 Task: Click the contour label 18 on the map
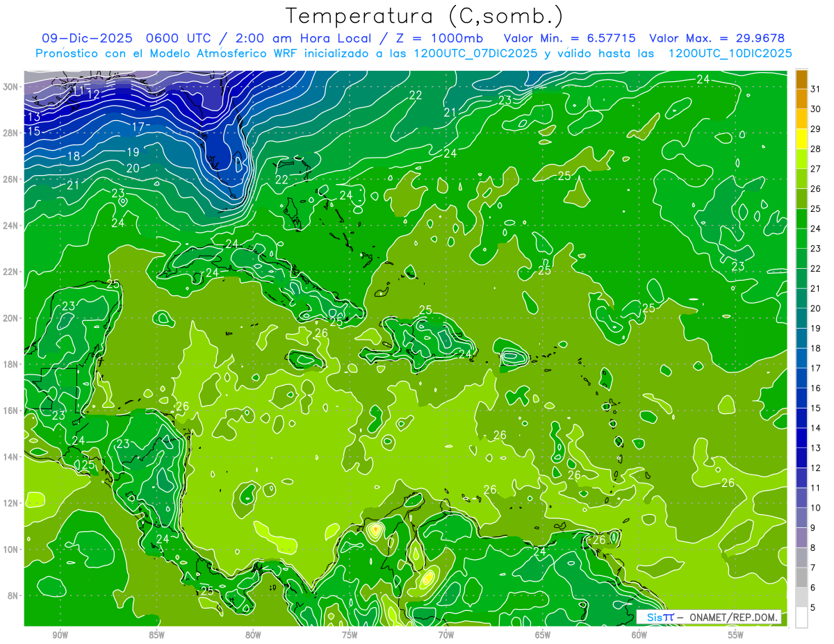73,156
